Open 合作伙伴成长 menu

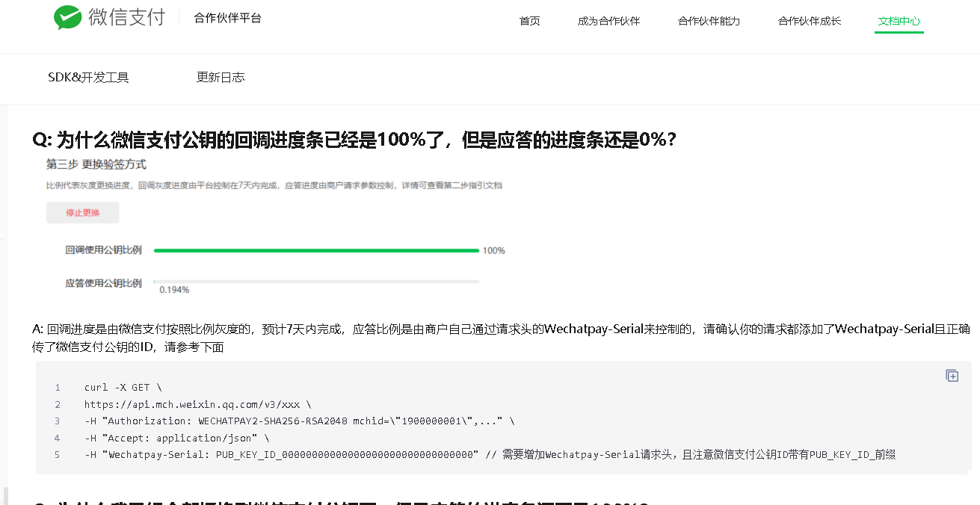(810, 21)
